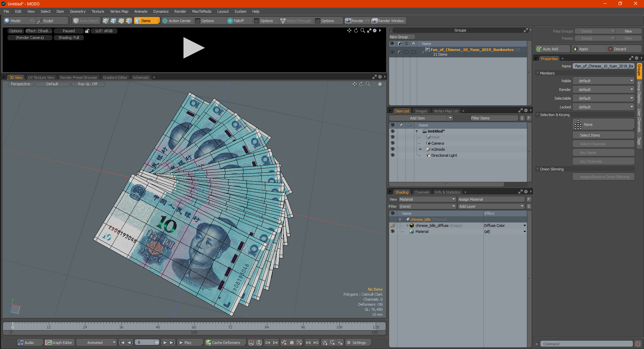Toggle visibility of Fan_of_Chinese group
This screenshot has height=349, width=644.
coord(392,52)
